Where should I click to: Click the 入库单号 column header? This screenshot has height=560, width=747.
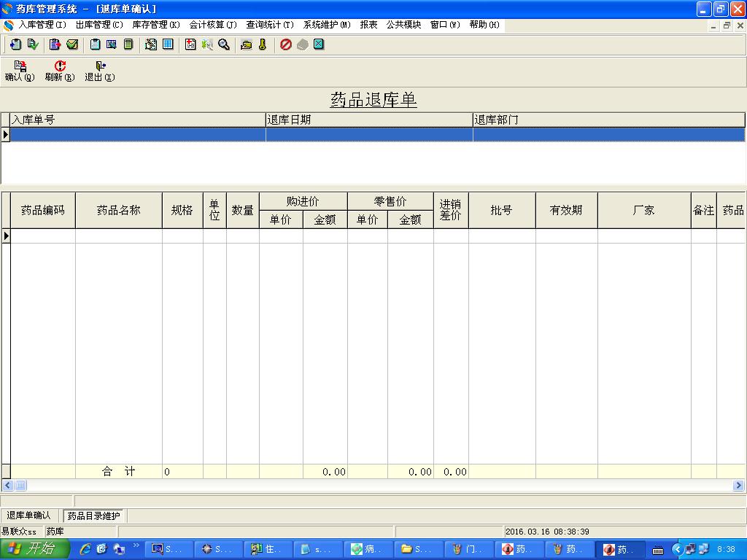tap(138, 120)
